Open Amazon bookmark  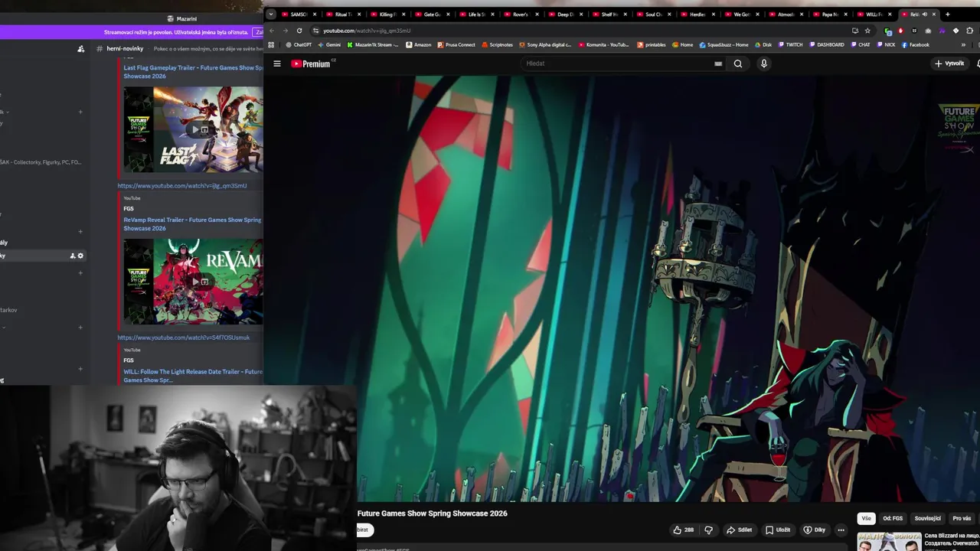point(419,44)
